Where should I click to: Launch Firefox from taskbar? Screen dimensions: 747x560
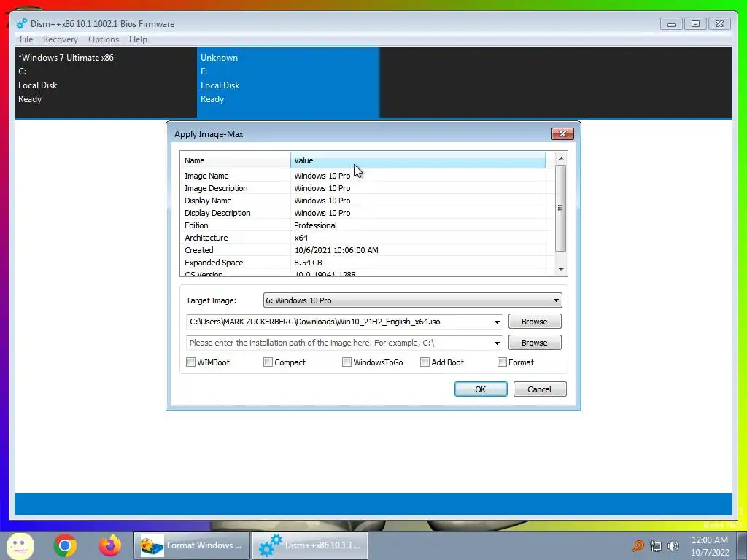tap(110, 545)
